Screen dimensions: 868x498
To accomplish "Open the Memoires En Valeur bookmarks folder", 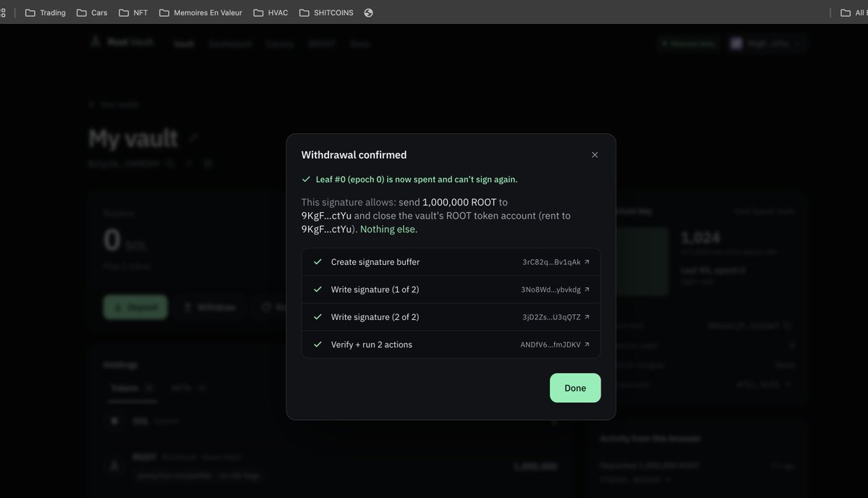I will [x=200, y=12].
